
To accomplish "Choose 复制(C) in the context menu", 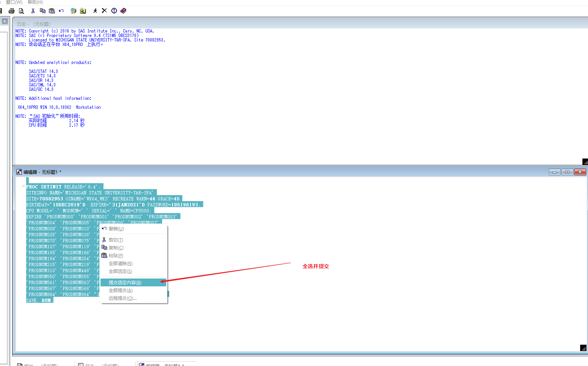I will point(133,248).
